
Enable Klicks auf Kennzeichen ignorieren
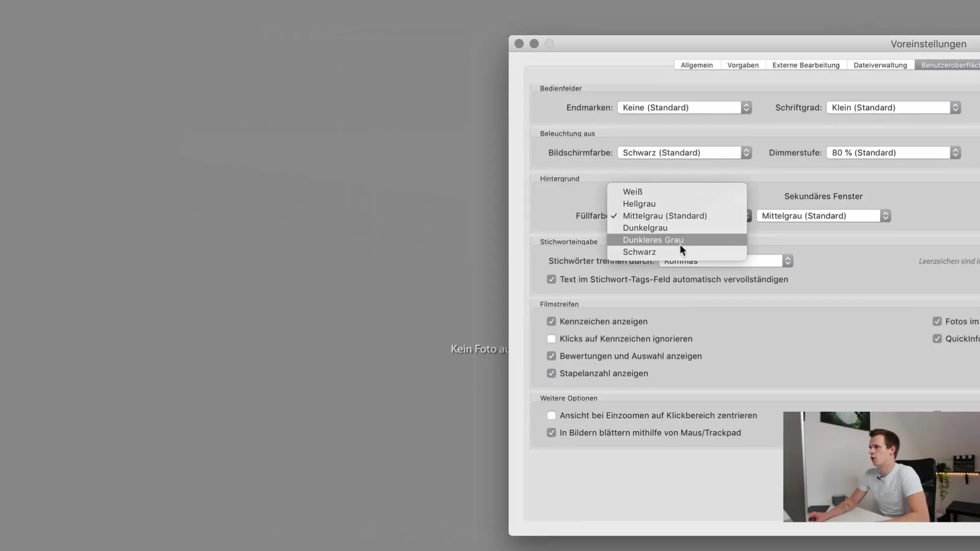551,339
